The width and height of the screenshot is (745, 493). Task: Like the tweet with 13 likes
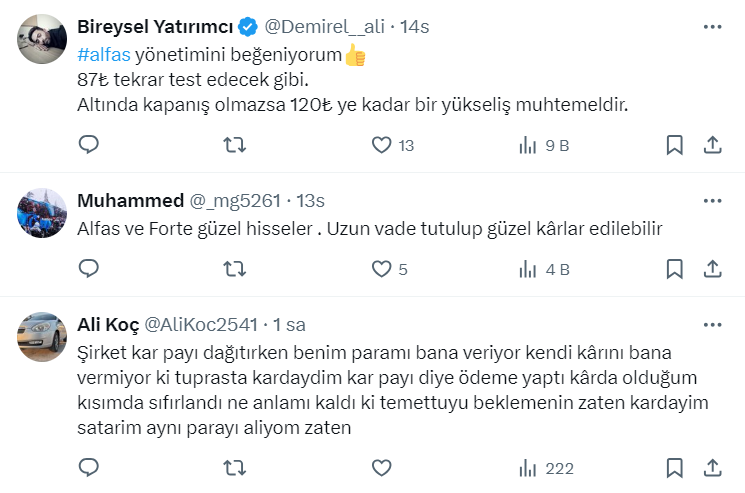click(381, 146)
